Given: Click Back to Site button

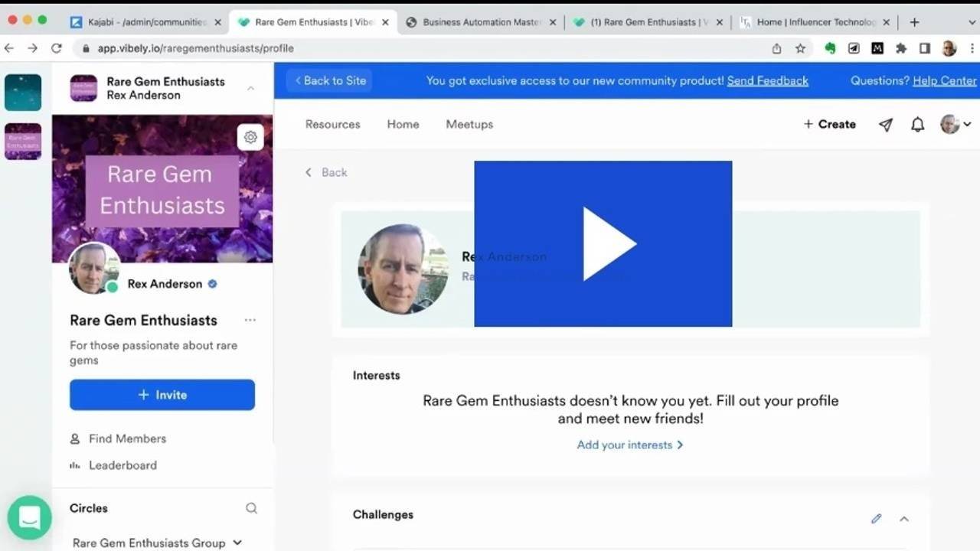Looking at the screenshot, I should tap(330, 80).
